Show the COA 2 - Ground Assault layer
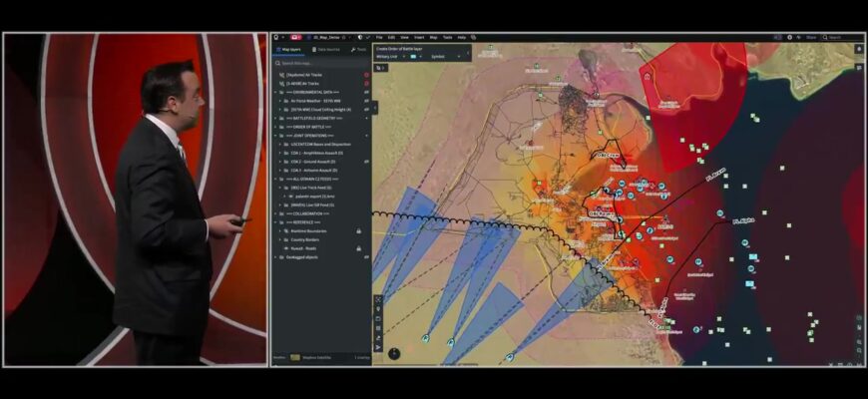 tap(366, 162)
